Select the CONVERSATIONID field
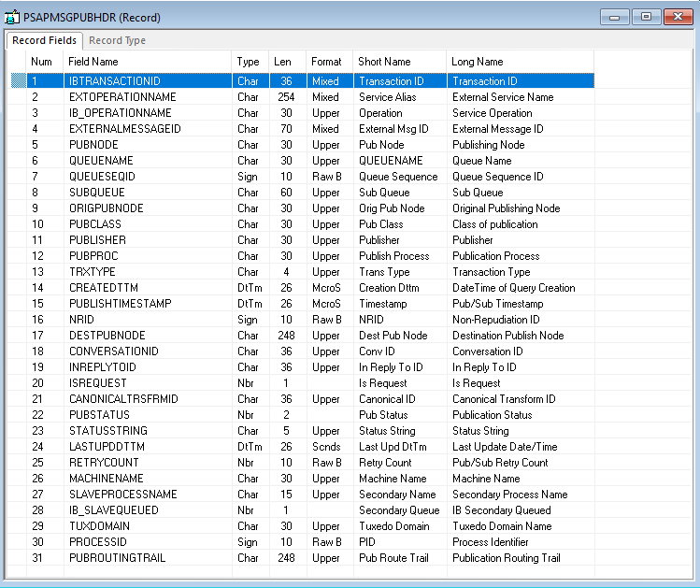The width and height of the screenshot is (700, 588). (x=113, y=351)
